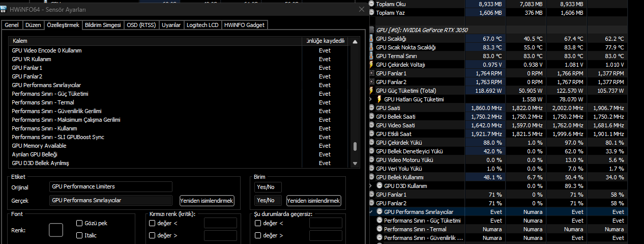Enable the Gözü pek font checkbox
644x244 pixels.
coord(79,223)
